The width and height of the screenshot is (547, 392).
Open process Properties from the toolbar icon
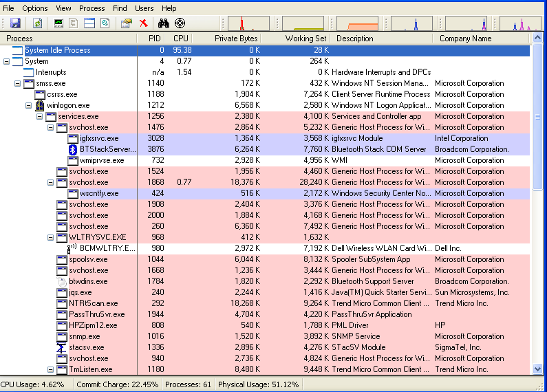[127, 23]
